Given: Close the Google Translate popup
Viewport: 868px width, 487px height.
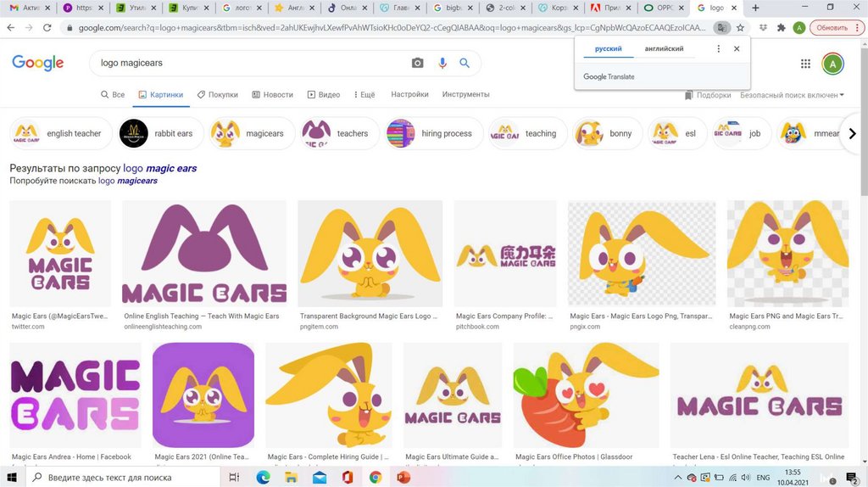Looking at the screenshot, I should 737,49.
